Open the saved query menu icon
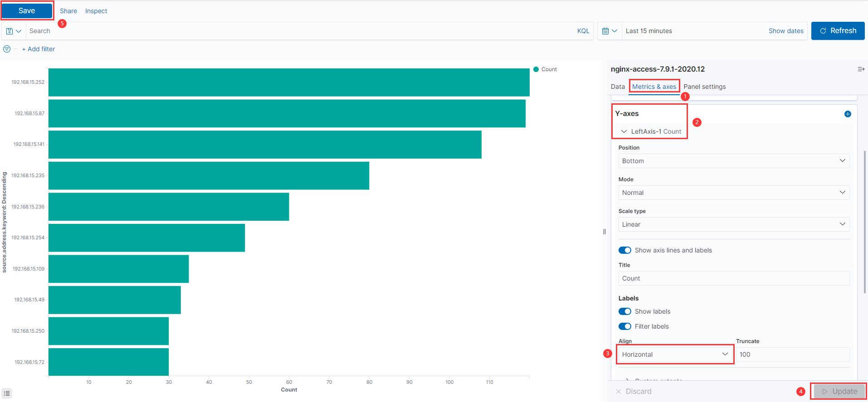Screen dimensions: 868x402 [x=14, y=31]
